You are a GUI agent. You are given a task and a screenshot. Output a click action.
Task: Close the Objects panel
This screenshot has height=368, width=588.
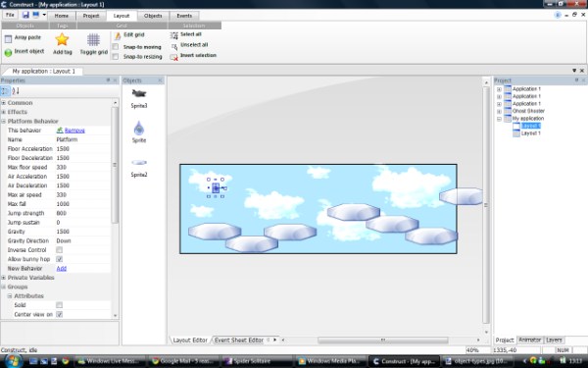click(x=160, y=80)
